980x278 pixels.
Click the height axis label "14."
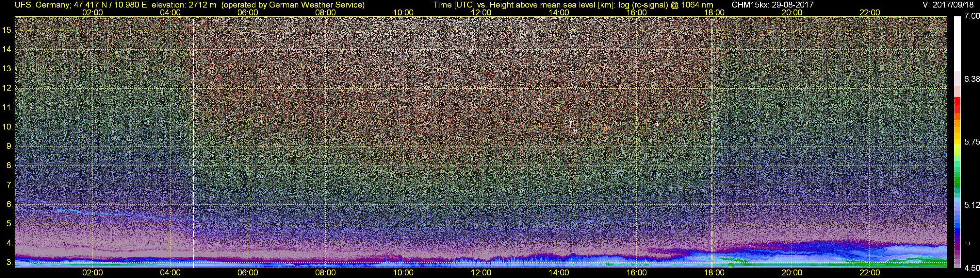click(x=8, y=49)
